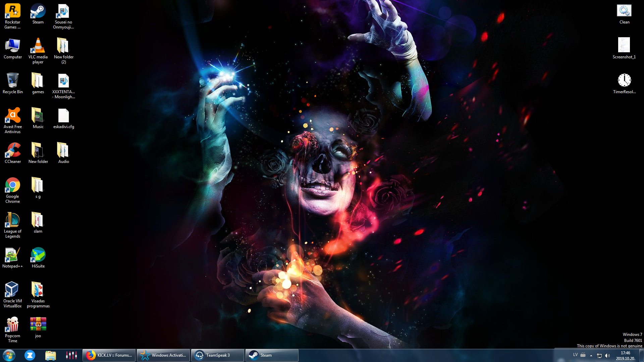This screenshot has height=362, width=644.
Task: Select eskadivi.cfg file
Action: 63,118
